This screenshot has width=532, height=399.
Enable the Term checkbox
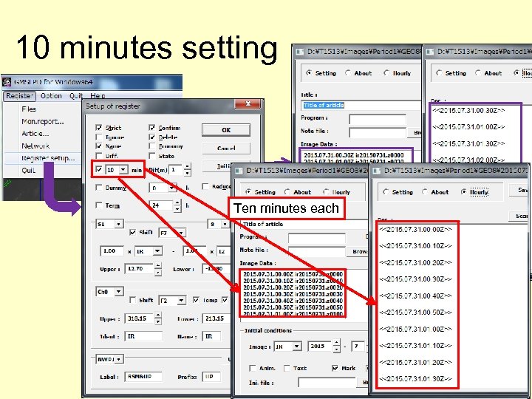[99, 205]
